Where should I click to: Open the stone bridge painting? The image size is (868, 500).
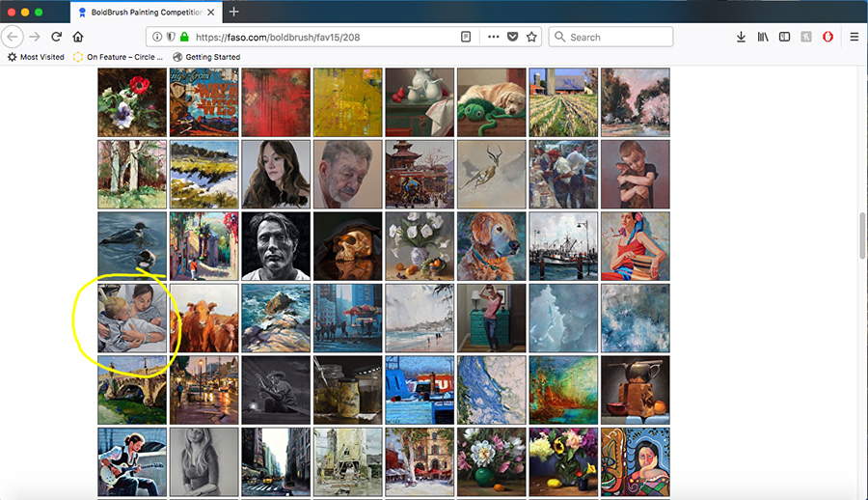[x=132, y=390]
